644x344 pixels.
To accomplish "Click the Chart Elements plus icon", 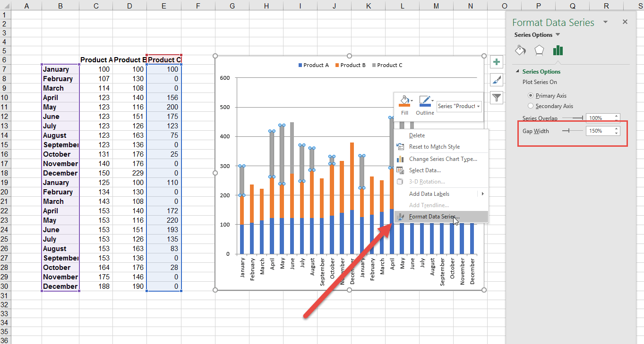I will [496, 61].
